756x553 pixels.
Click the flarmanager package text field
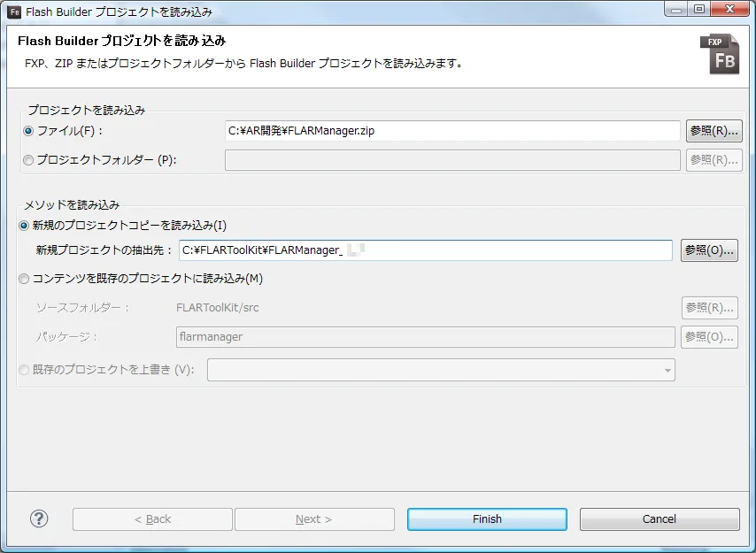425,337
